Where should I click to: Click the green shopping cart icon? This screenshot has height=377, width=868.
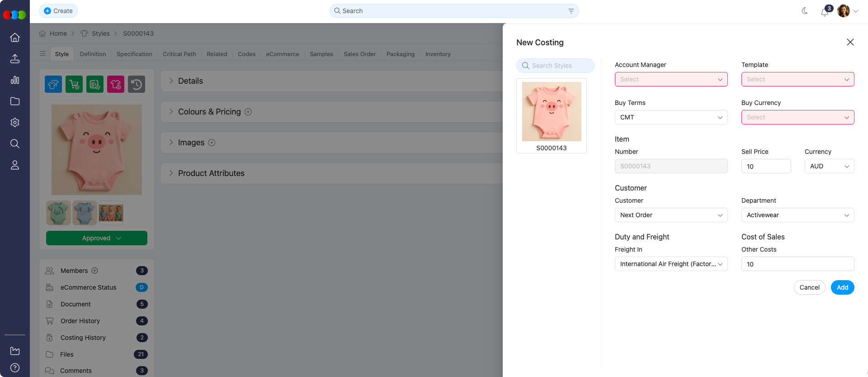[x=74, y=84]
